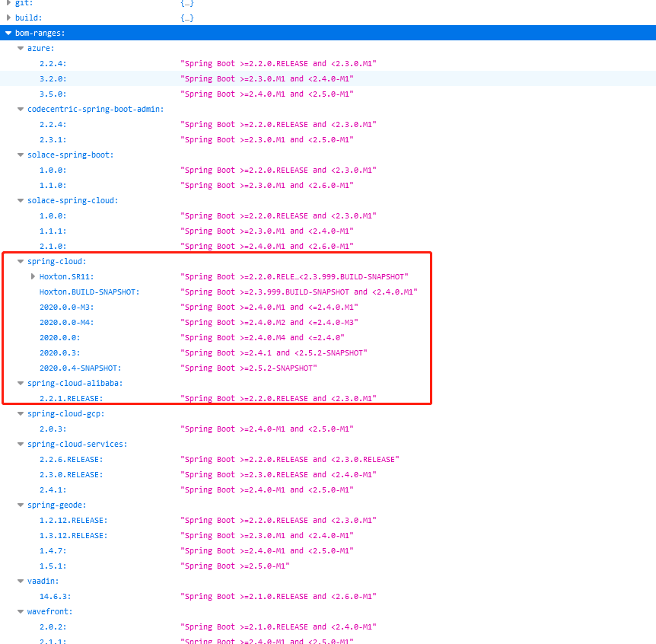The image size is (656, 644).
Task: Collapse the azure node
Action: pos(21,48)
